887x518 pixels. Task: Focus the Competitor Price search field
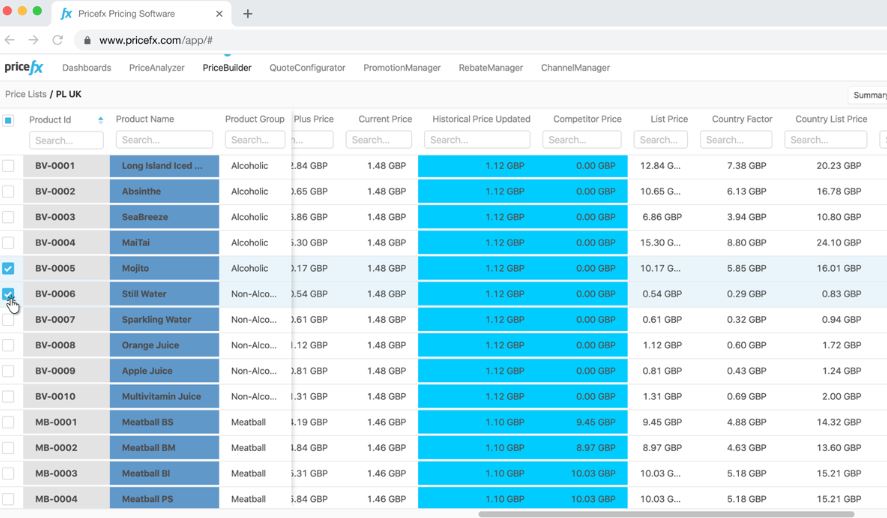pos(582,140)
